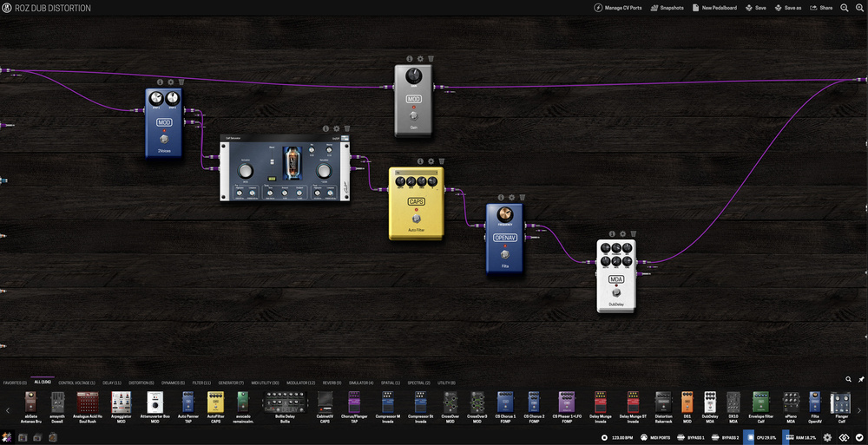
Task: Select the Favorites (0) category tab
Action: click(x=15, y=383)
